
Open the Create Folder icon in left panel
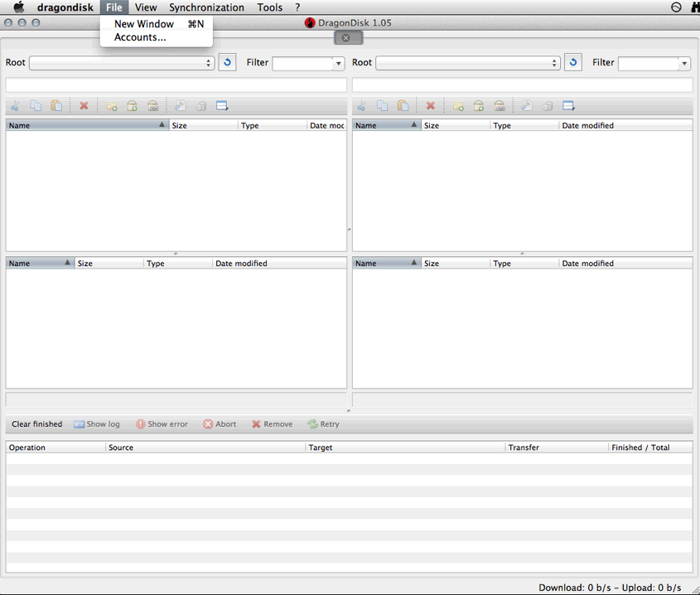click(112, 105)
